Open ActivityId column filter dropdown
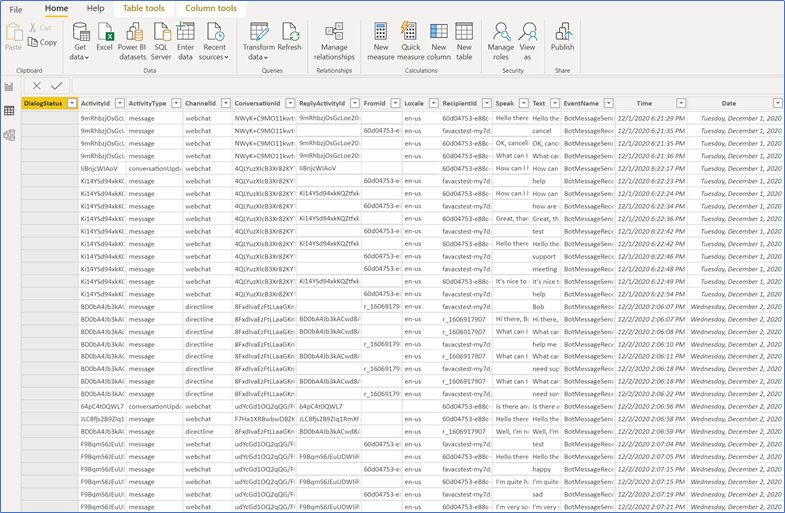785x513 pixels. [x=120, y=103]
